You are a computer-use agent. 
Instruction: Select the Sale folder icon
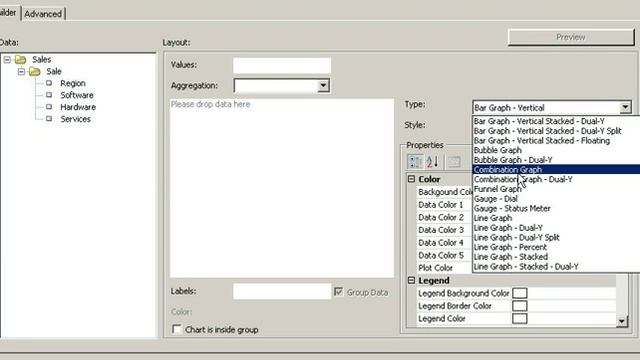(34, 71)
